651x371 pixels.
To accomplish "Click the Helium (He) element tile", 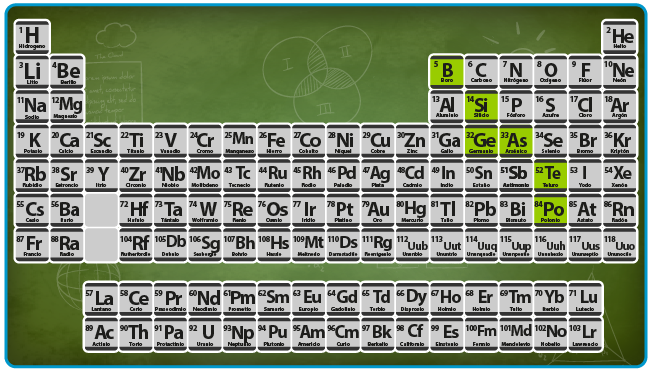I will pos(619,37).
